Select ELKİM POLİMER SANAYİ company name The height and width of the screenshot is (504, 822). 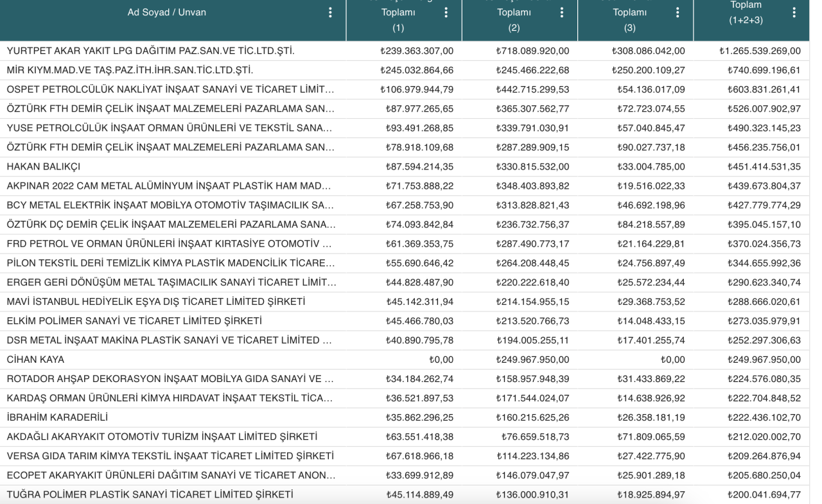point(134,320)
